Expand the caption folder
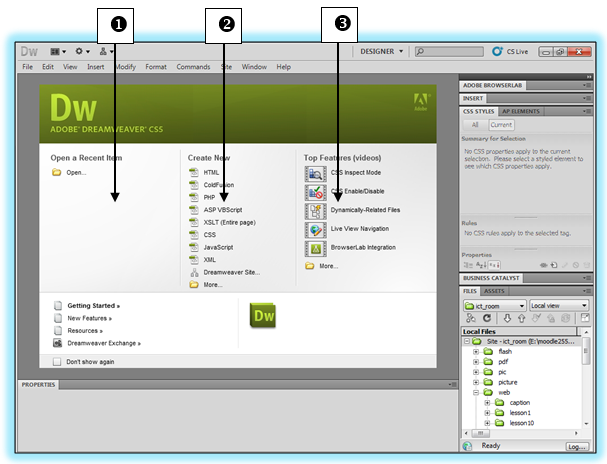The width and height of the screenshot is (607, 464). pyautogui.click(x=487, y=403)
